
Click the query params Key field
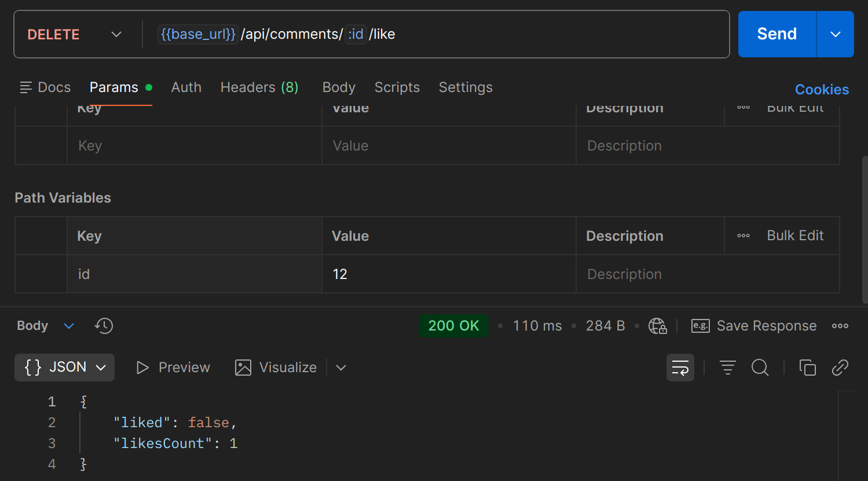pyautogui.click(x=195, y=146)
